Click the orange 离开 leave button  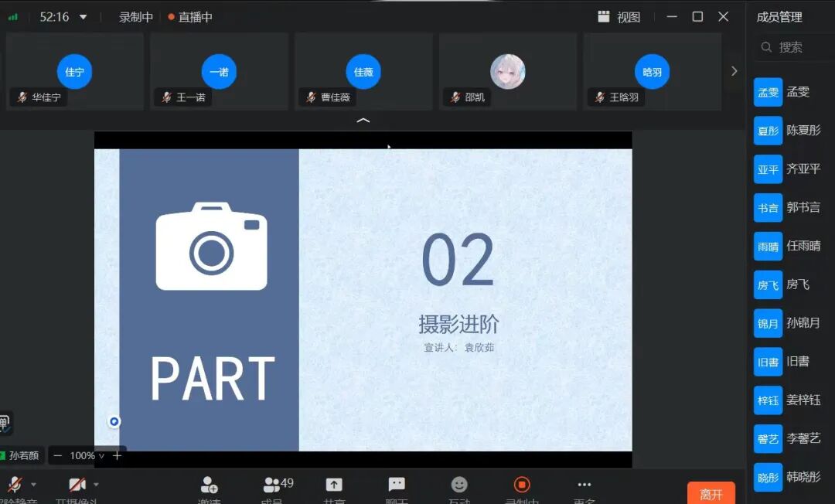point(711,494)
